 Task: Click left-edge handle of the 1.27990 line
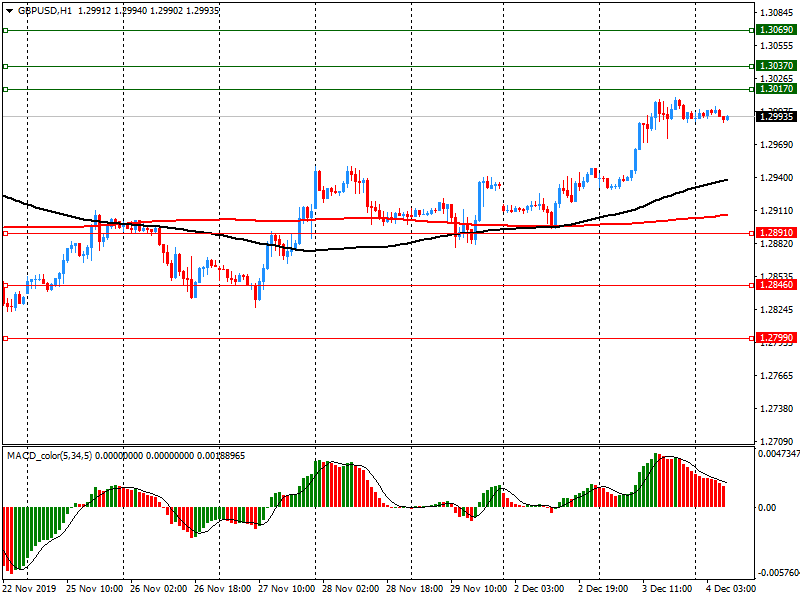point(5,338)
